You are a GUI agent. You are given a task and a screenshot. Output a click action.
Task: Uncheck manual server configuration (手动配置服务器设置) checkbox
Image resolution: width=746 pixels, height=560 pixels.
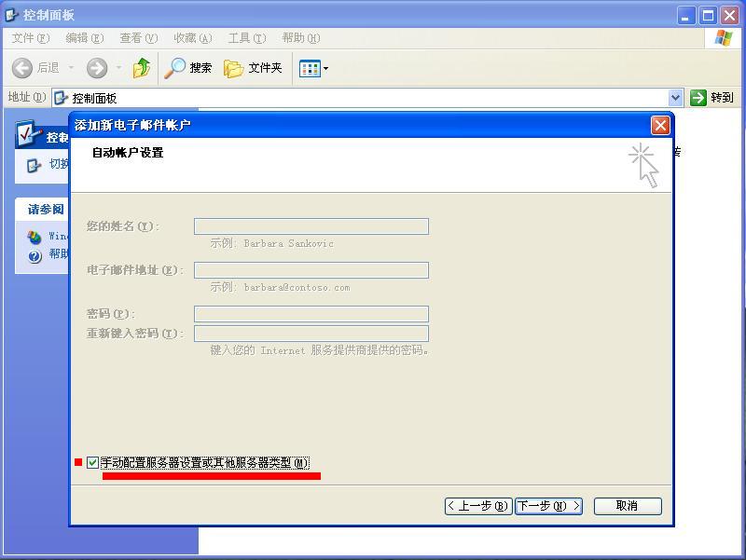(x=92, y=463)
